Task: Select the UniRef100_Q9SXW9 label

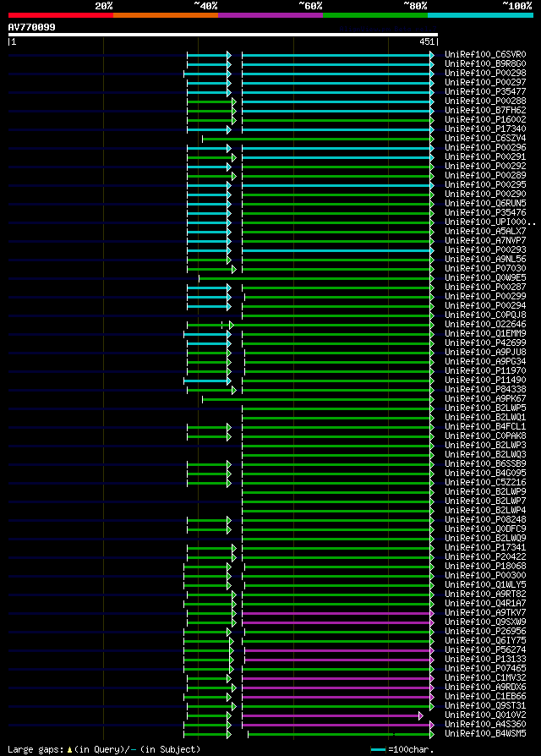Action: [485, 622]
